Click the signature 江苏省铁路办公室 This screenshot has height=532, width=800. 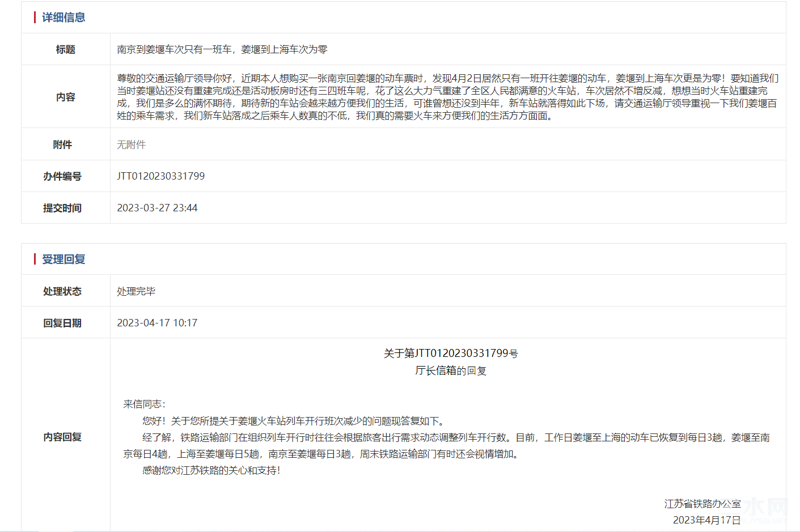[x=702, y=504]
